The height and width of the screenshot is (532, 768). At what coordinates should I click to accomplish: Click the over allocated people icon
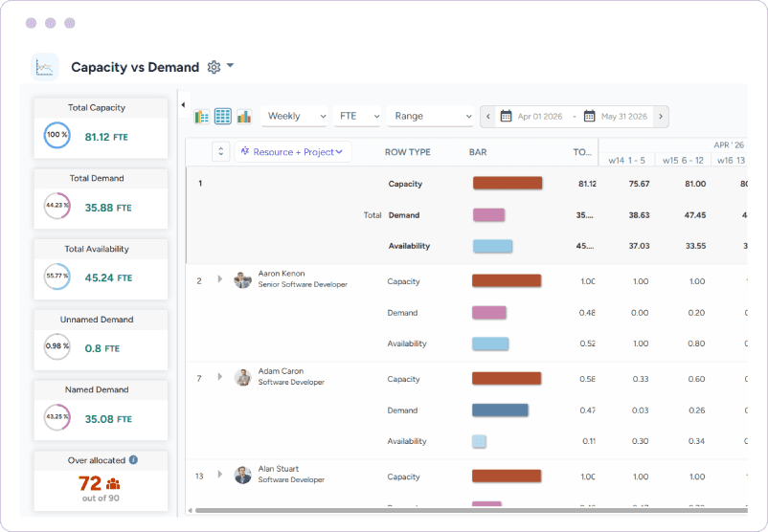113,484
